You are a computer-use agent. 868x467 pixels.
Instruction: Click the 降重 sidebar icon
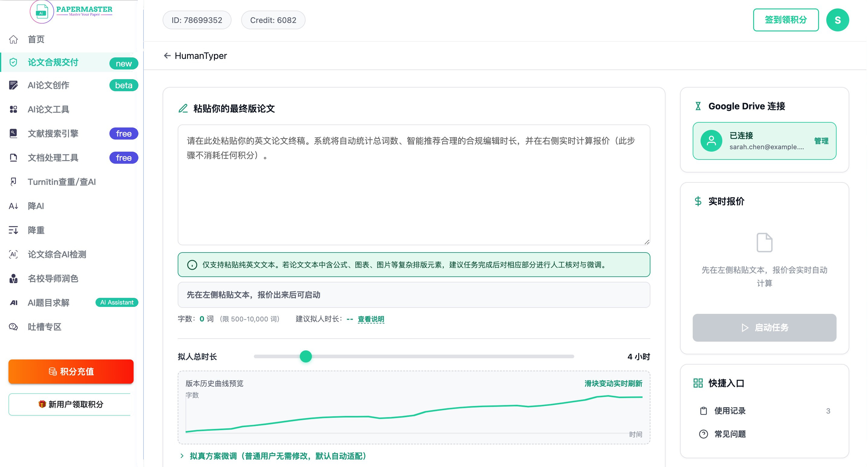[x=14, y=230]
